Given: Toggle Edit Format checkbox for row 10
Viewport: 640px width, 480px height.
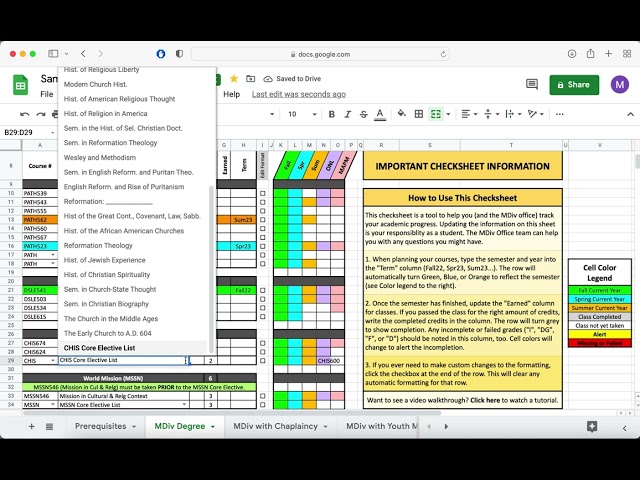Looking at the screenshot, I should click(x=262, y=193).
